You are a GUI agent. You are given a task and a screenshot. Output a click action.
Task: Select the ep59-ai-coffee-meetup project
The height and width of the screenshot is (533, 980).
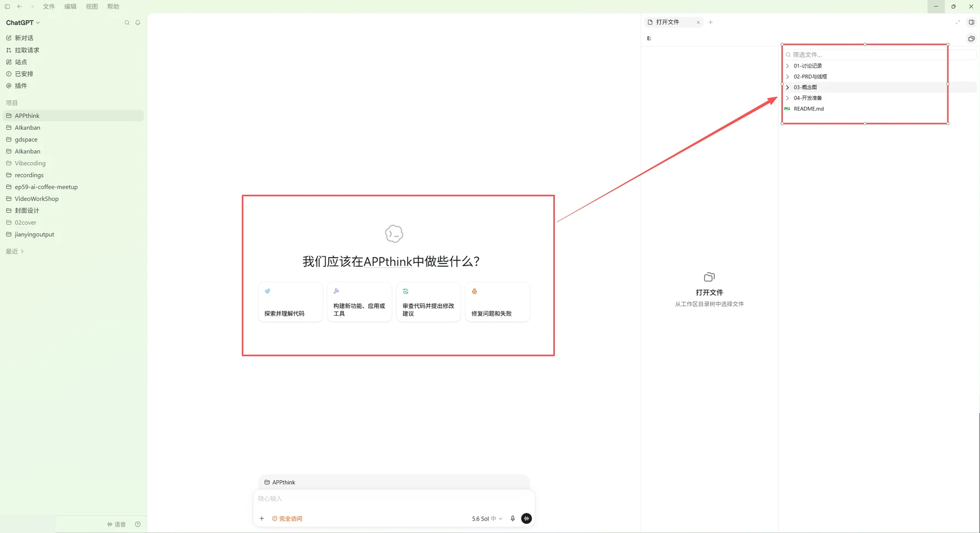point(73,187)
